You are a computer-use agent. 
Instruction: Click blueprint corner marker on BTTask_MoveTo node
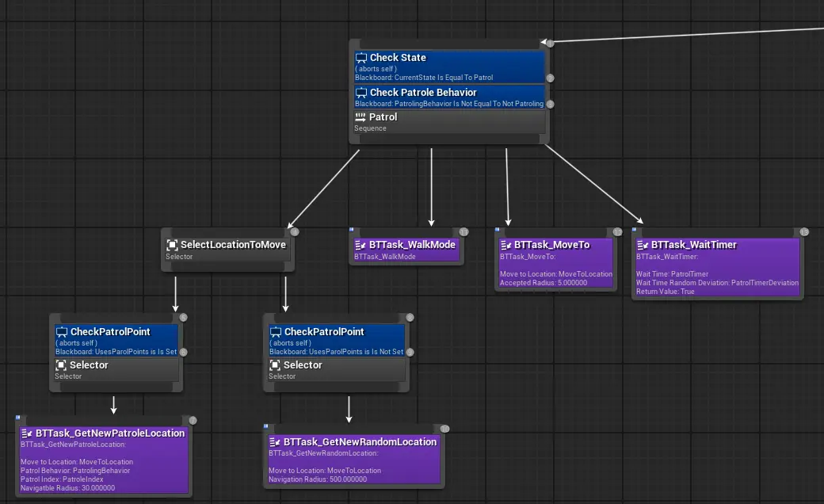(498, 230)
